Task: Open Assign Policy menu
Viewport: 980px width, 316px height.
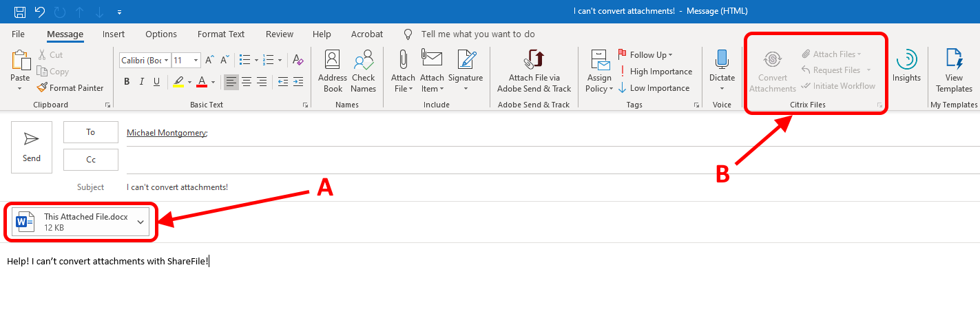Action: (600, 71)
